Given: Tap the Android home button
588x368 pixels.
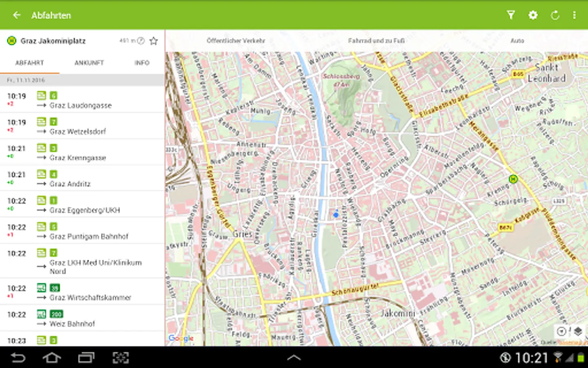Looking at the screenshot, I should 52,358.
